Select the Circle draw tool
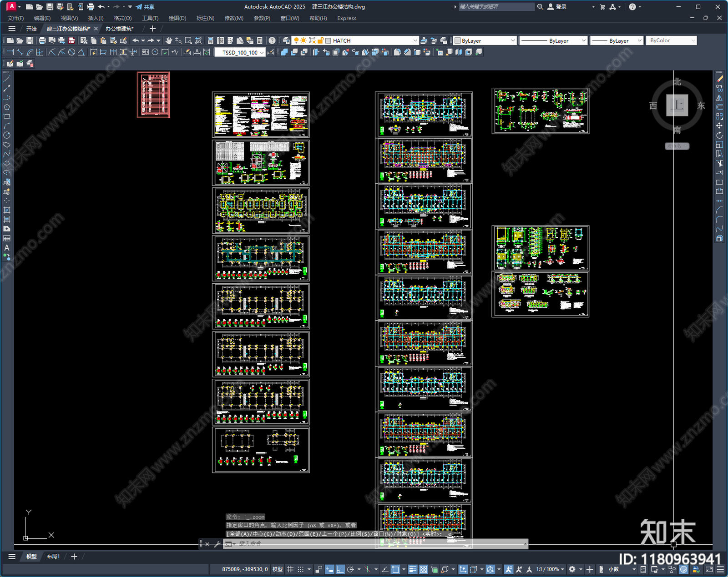 [7, 135]
